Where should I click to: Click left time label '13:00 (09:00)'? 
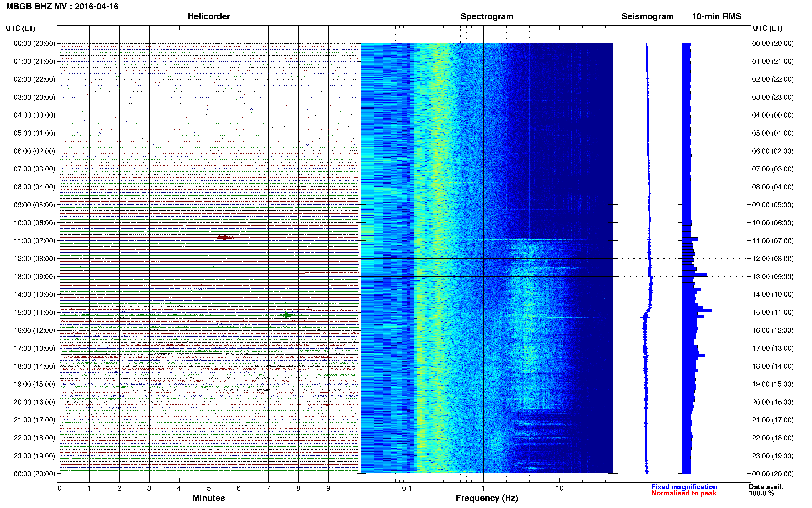click(x=34, y=277)
